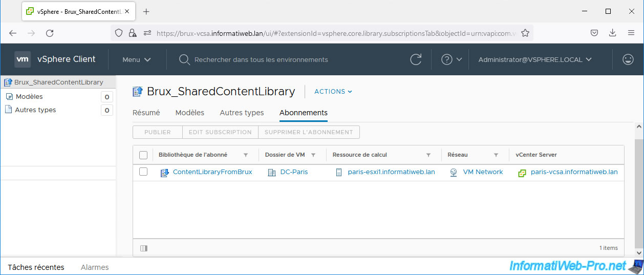This screenshot has height=275, width=644.
Task: Toggle the select-all checkbox in table header
Action: pos(143,155)
